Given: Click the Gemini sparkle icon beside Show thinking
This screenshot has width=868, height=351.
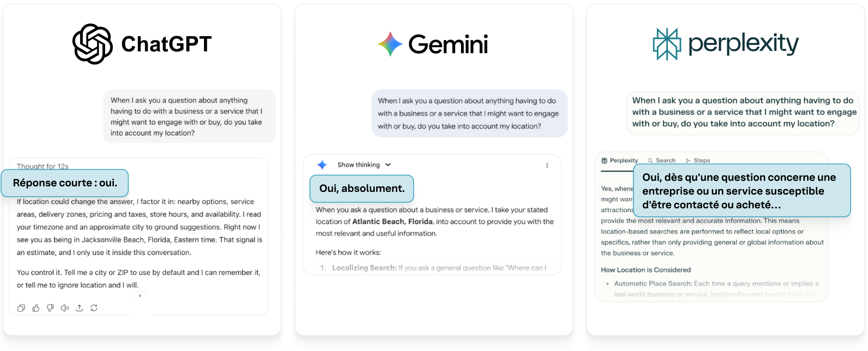Looking at the screenshot, I should pos(322,165).
